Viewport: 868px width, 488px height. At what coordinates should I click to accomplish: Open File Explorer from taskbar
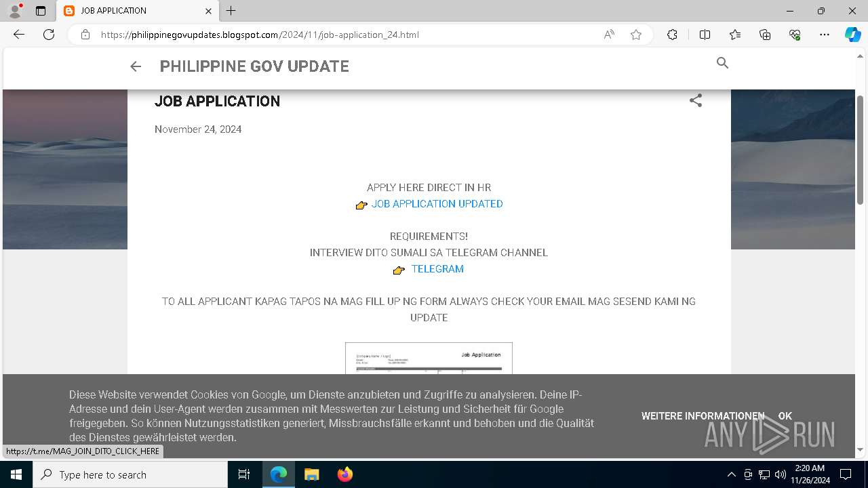[x=311, y=474]
